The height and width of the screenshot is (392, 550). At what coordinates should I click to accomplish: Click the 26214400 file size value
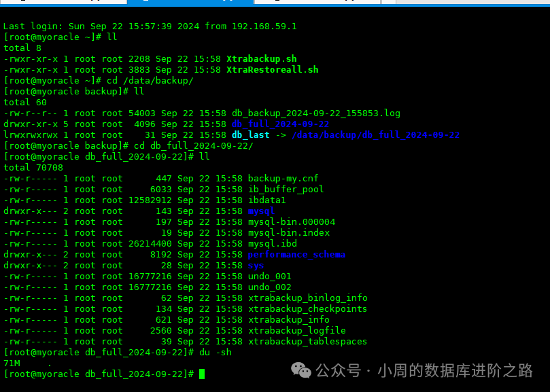point(150,244)
